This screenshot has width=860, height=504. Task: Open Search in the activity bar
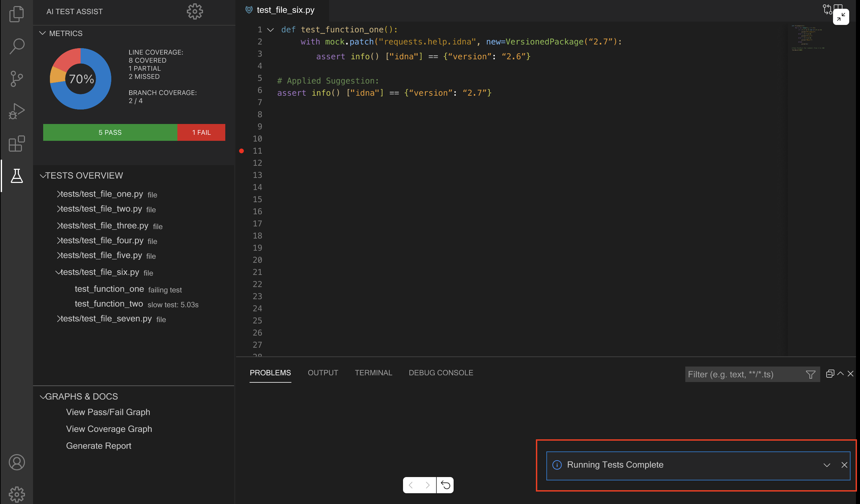tap(17, 46)
